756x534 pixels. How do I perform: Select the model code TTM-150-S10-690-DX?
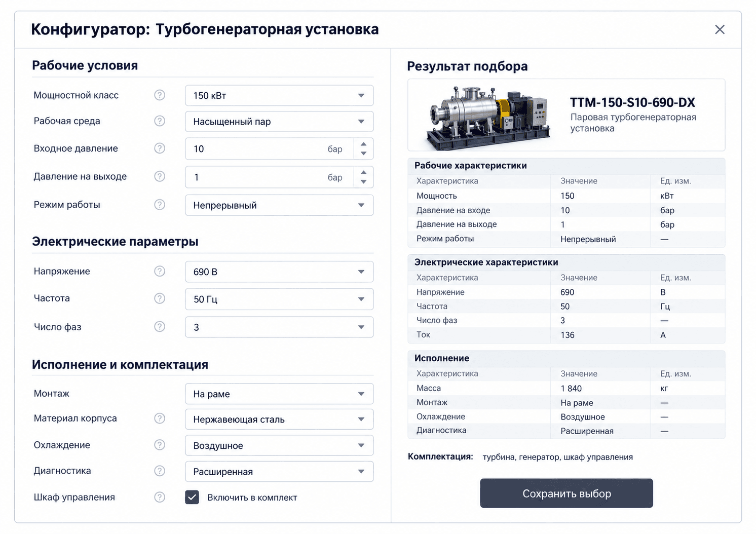[x=632, y=102]
